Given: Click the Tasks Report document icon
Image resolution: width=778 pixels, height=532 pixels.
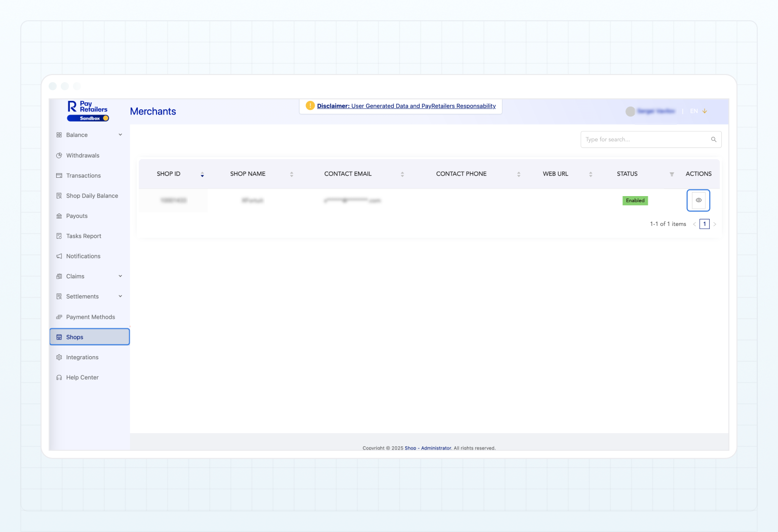Looking at the screenshot, I should tap(59, 236).
